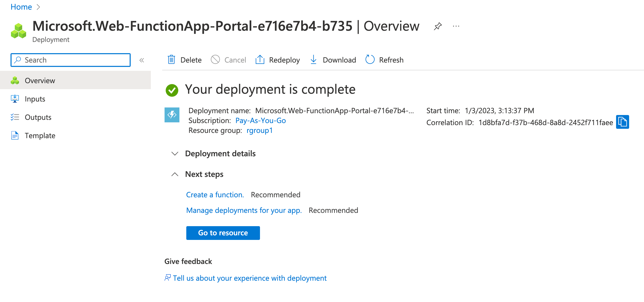Click the Redeploy upload icon

point(260,60)
